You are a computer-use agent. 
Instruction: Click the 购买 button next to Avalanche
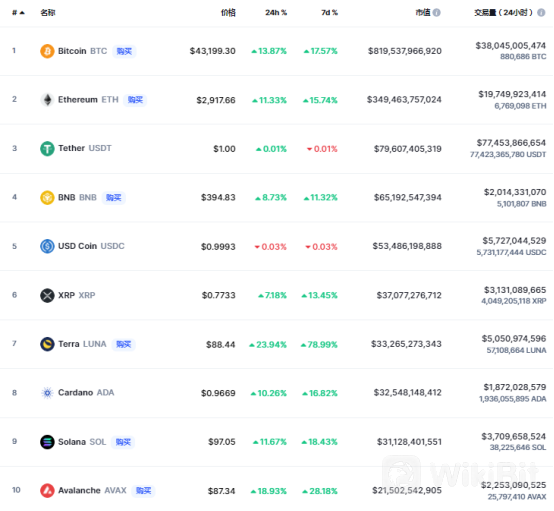(x=143, y=491)
